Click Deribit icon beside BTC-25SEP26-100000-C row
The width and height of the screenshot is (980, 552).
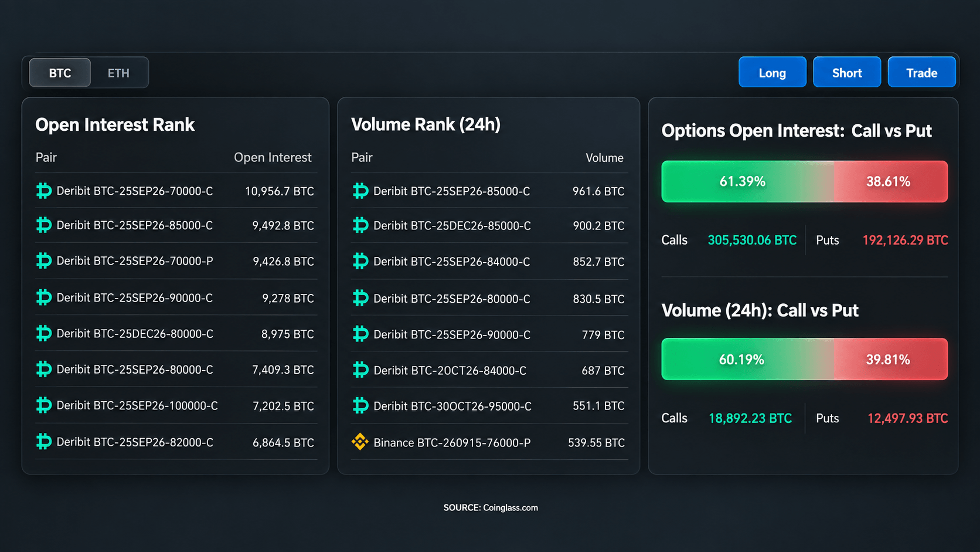(44, 405)
